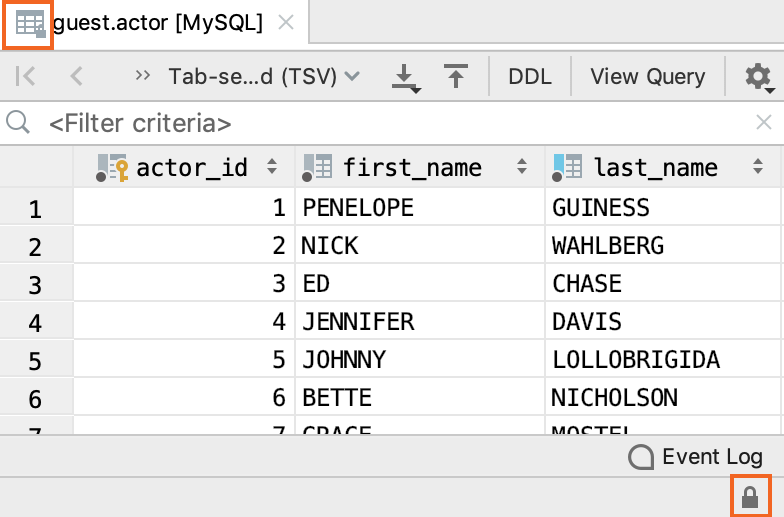Go to the first page of results

pos(25,76)
